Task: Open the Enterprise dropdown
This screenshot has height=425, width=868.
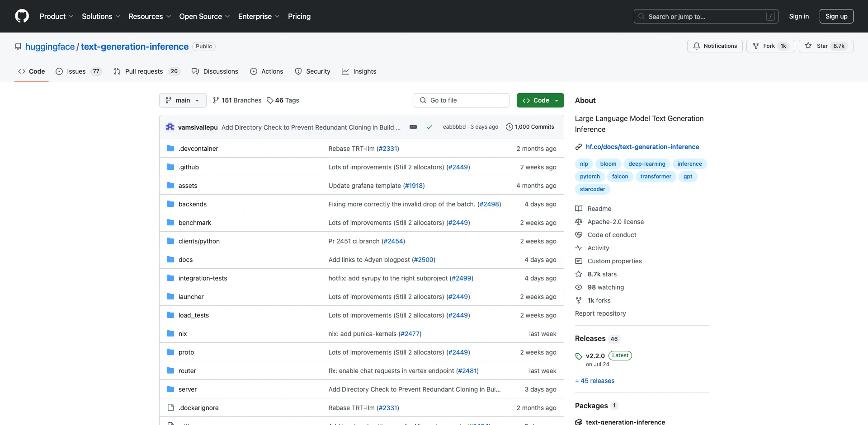Action: click(259, 16)
